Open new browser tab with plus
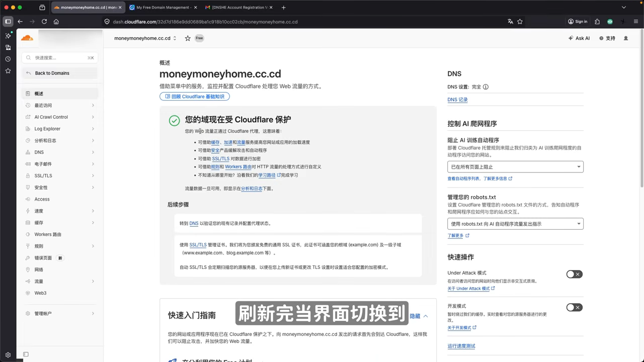This screenshot has width=644, height=362. [284, 8]
